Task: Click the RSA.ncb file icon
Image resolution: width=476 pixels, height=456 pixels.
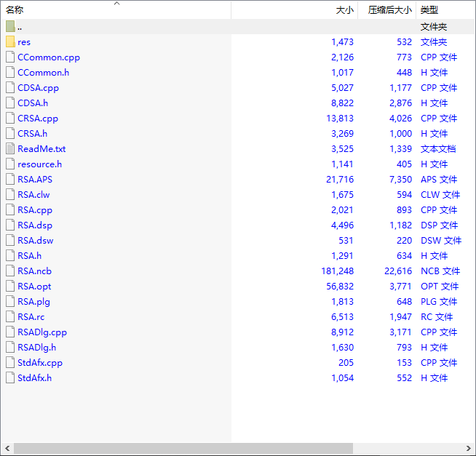Action: pyautogui.click(x=10, y=271)
